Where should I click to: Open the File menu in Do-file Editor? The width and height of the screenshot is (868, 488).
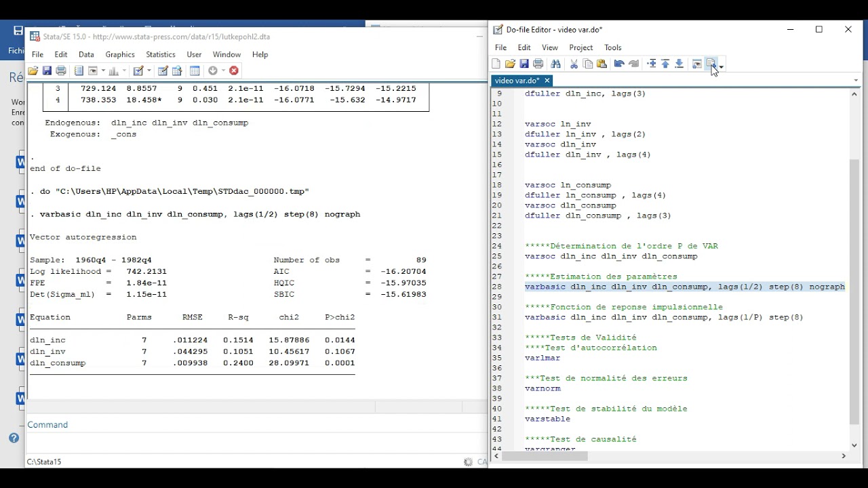click(500, 47)
